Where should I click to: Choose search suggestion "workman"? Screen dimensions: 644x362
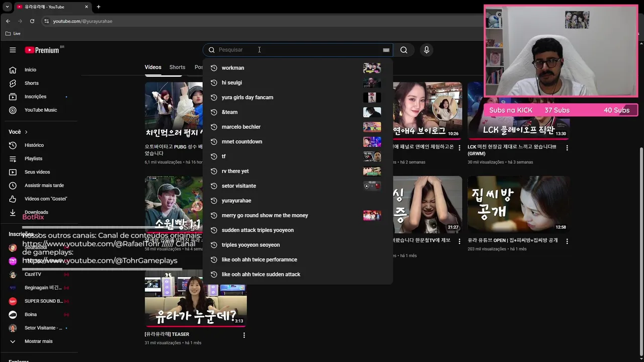(x=297, y=68)
